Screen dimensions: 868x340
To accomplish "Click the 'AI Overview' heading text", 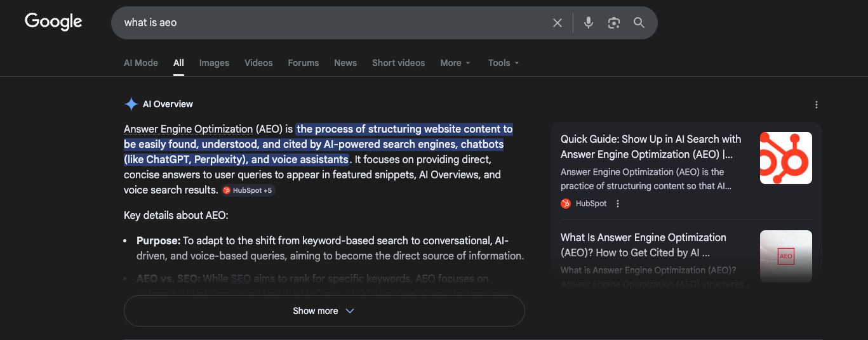I will coord(168,104).
